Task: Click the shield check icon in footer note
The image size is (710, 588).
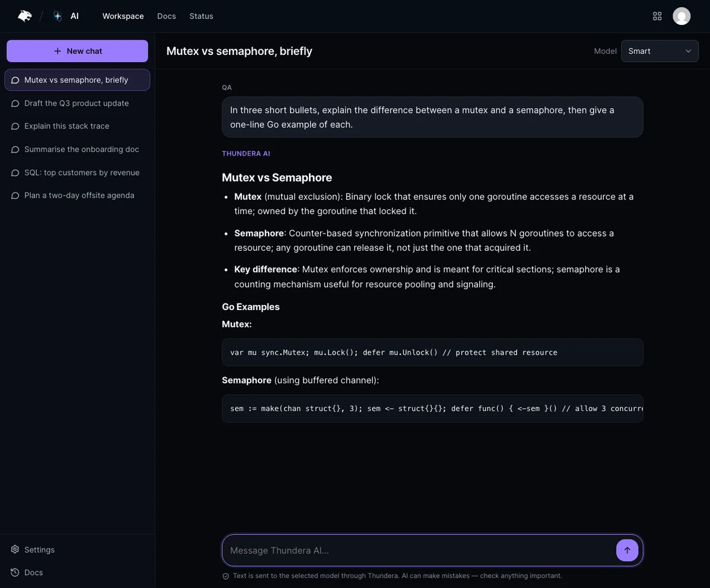Action: (225, 576)
